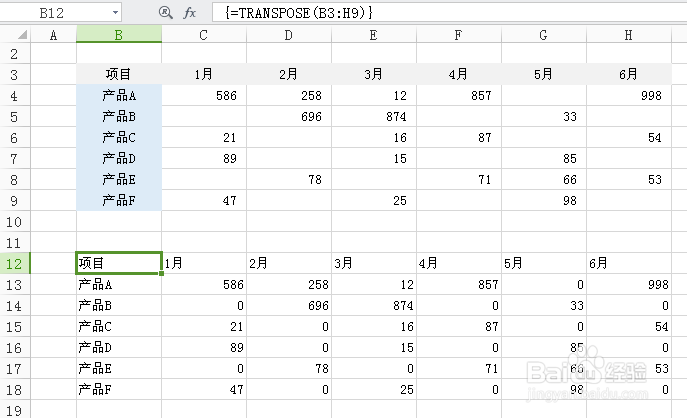This screenshot has width=687, height=418.
Task: Select column C header
Action: 204,35
